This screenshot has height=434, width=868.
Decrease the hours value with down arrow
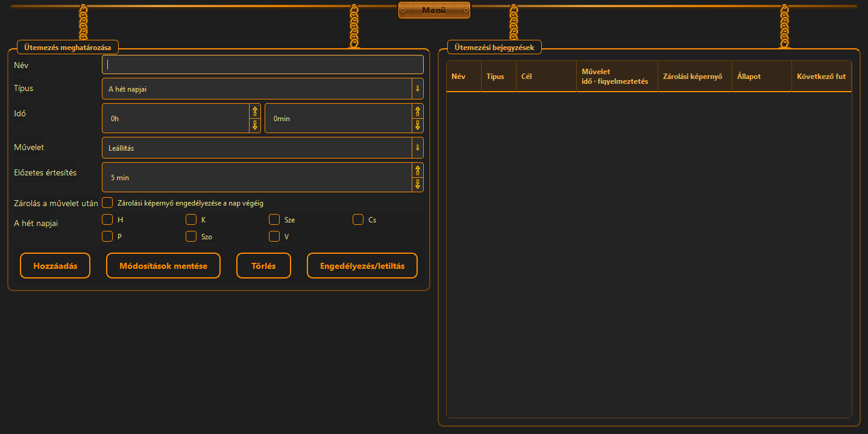point(255,125)
